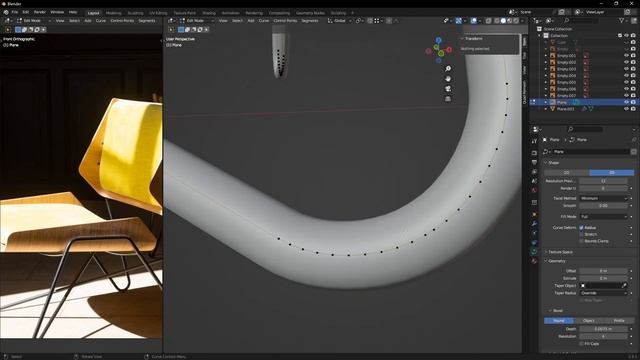Viewport: 640px width, 360px height.
Task: Open the Tool properties tab icon
Action: [534, 141]
